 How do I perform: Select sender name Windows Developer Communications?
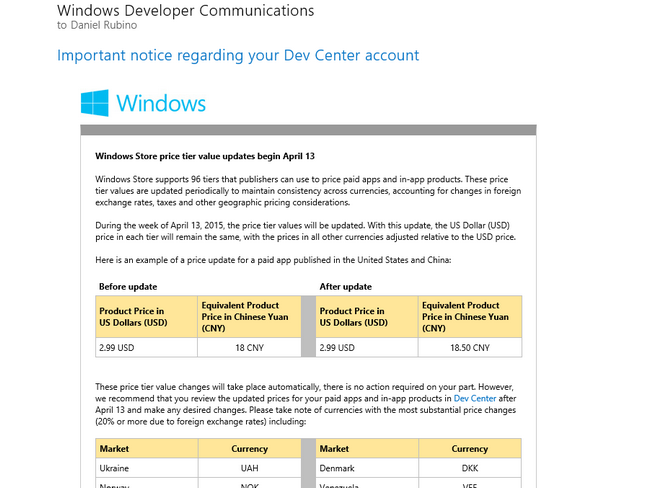[x=185, y=11]
